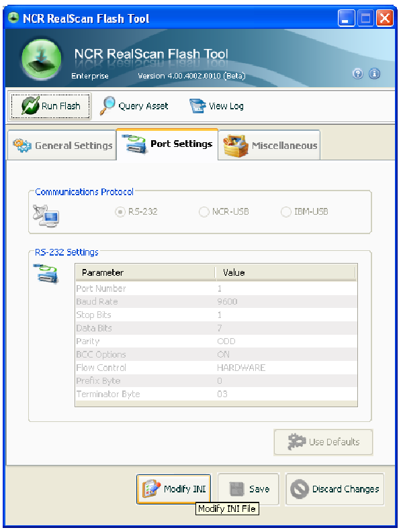
Task: Click the Modify INI notepad icon
Action: (151, 488)
